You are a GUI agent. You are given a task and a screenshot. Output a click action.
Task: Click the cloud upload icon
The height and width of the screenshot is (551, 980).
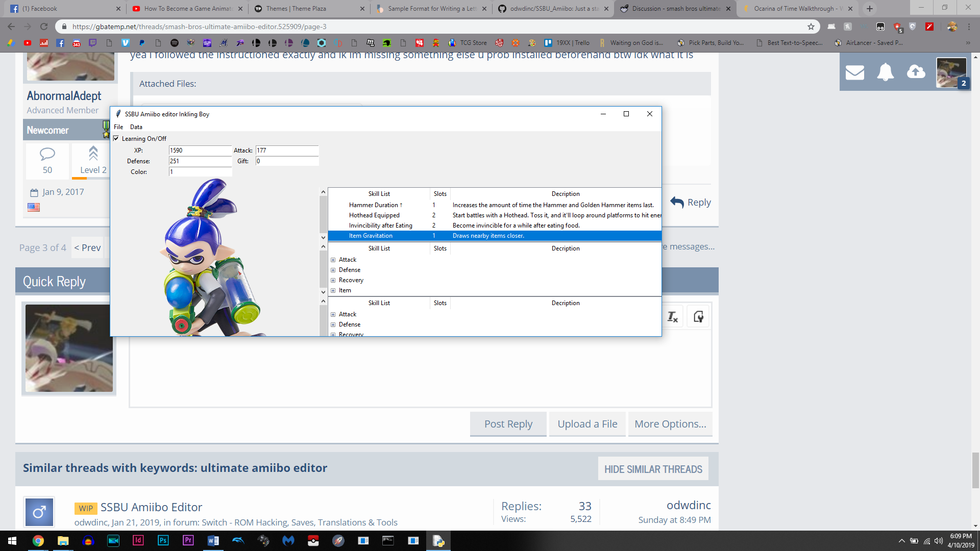(x=916, y=72)
